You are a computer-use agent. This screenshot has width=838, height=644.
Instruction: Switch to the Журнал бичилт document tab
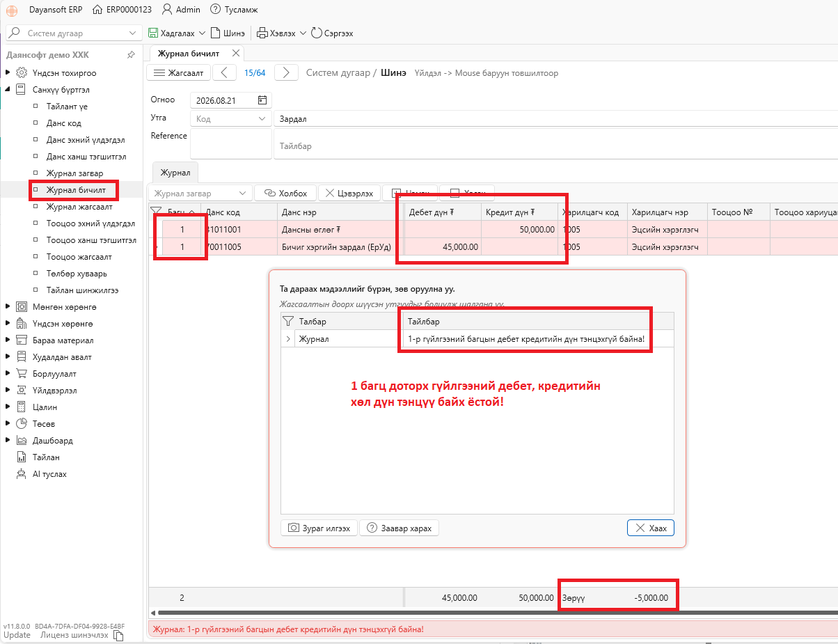pyautogui.click(x=188, y=54)
